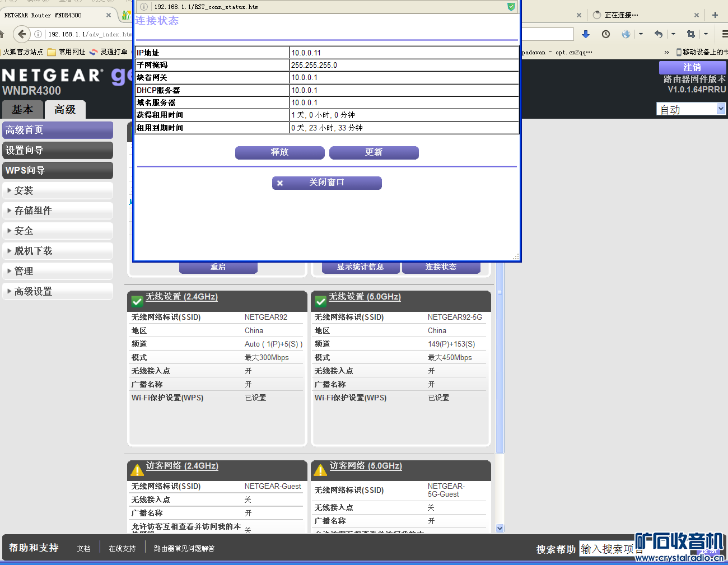728x565 pixels.
Task: Click the undo arrow toolbar icon
Action: click(659, 34)
